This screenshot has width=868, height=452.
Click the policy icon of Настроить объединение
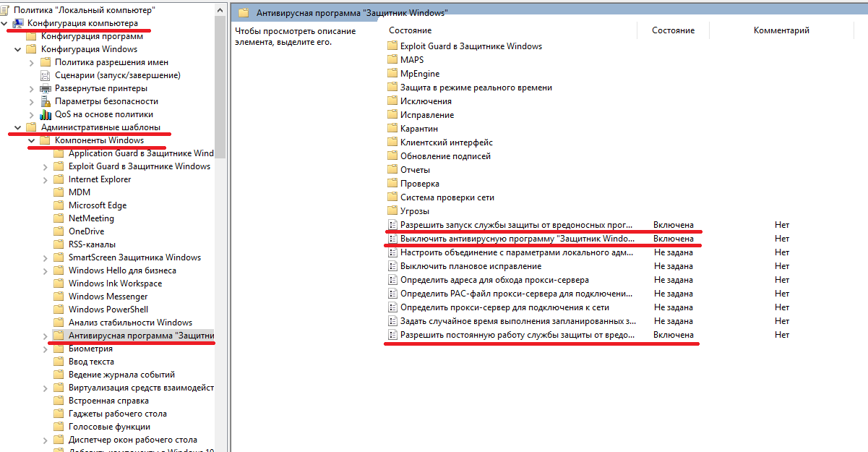(392, 252)
